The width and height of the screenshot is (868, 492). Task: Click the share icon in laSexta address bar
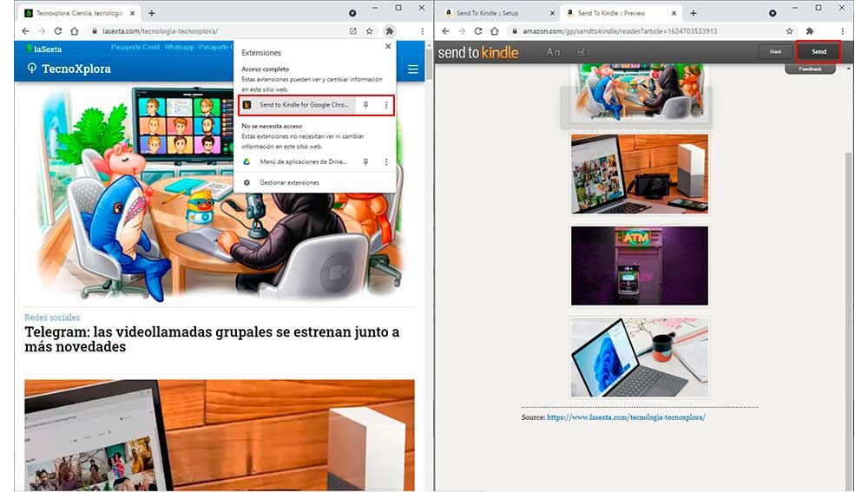point(352,31)
